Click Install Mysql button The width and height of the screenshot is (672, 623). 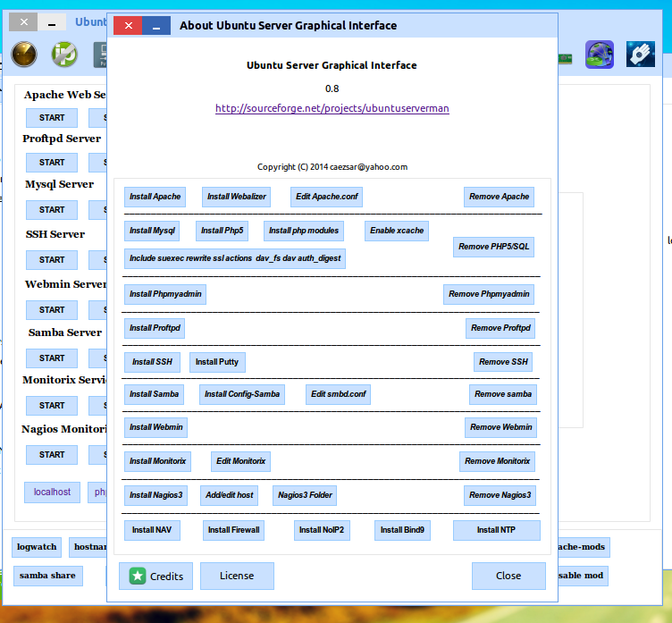tap(152, 231)
